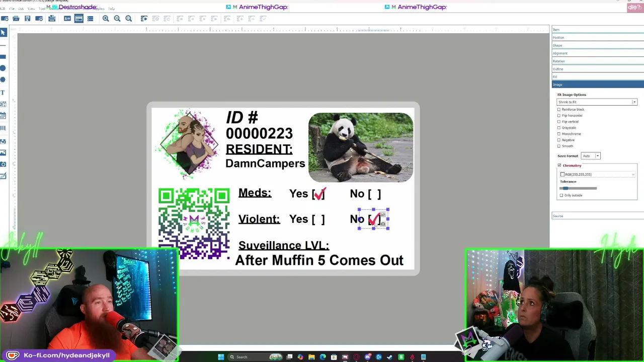Expand the Fill panel section
This screenshot has width=644, height=362.
pos(598,77)
